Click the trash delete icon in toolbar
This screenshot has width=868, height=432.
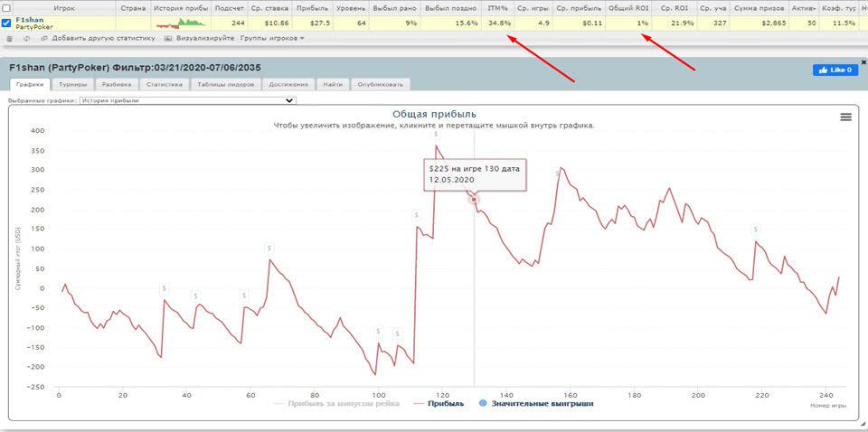(9, 39)
